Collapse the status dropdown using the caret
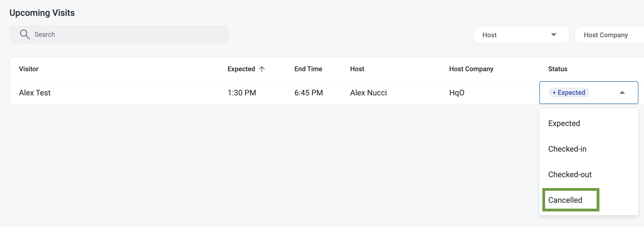Screen dimensions: 644x227 pos(622,93)
